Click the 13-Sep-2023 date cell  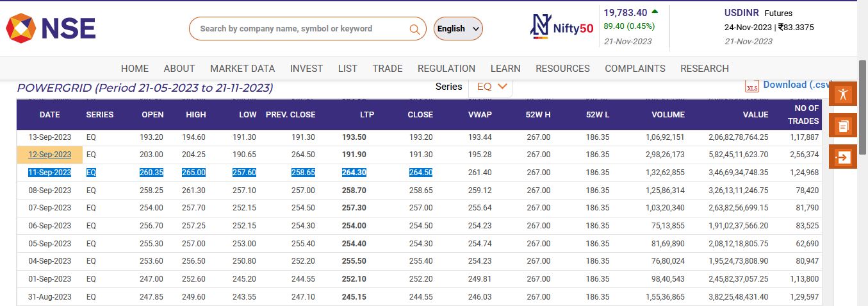(50, 137)
